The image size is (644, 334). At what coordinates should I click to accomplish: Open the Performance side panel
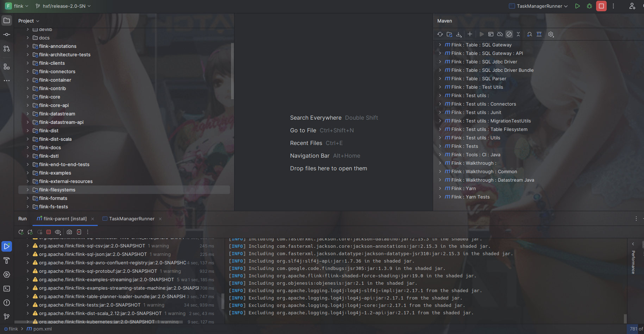(633, 262)
